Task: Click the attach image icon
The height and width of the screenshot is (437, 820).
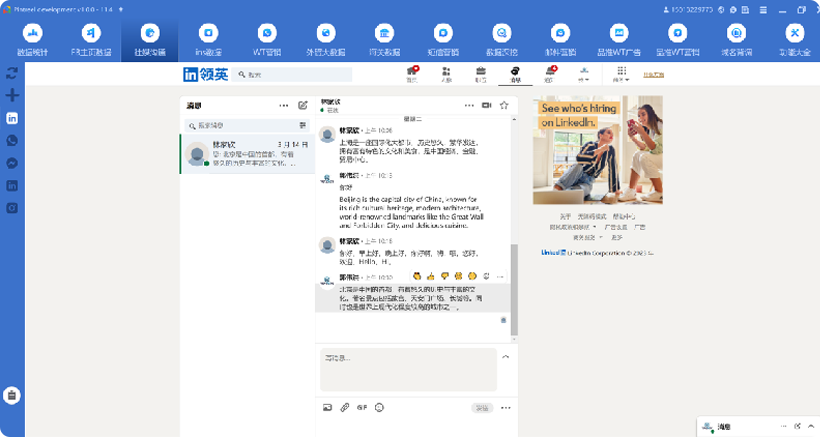Action: click(x=327, y=408)
